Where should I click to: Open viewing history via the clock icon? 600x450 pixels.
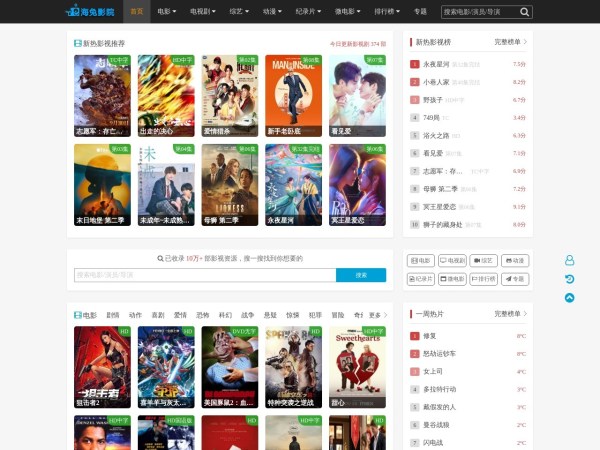569,279
